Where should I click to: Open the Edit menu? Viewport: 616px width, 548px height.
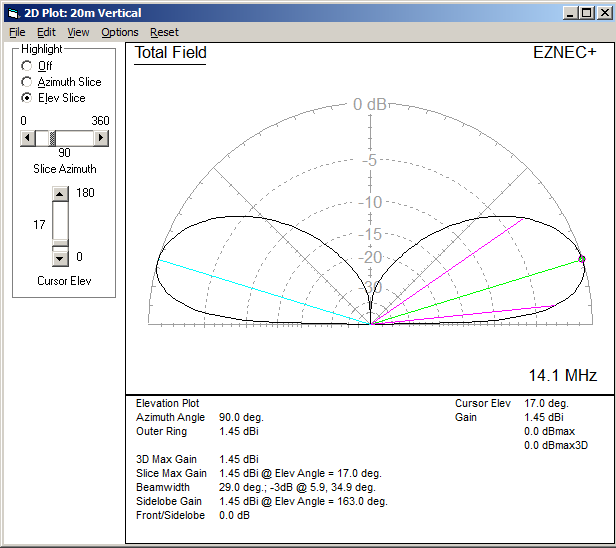46,32
